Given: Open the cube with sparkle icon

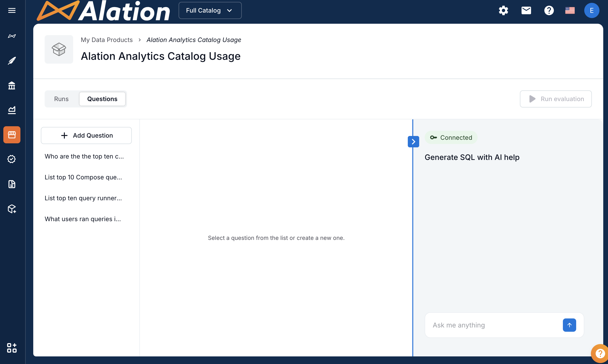Looking at the screenshot, I should (x=12, y=209).
